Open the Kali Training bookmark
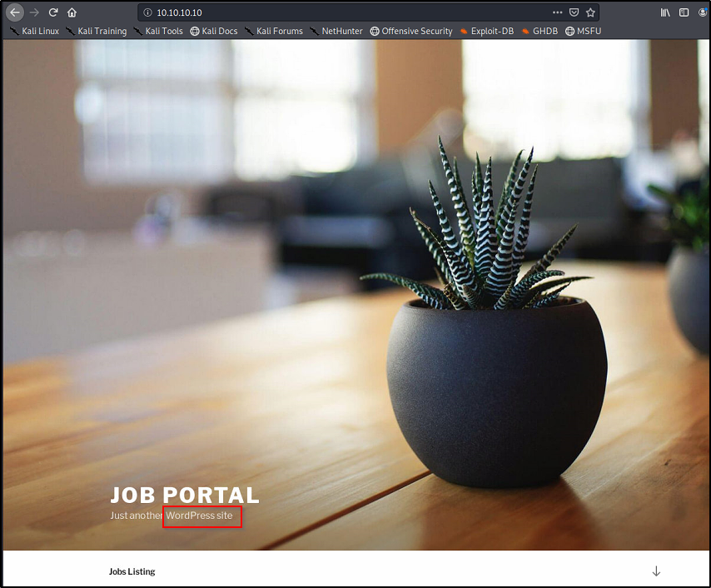This screenshot has width=711, height=588. pyautogui.click(x=96, y=31)
